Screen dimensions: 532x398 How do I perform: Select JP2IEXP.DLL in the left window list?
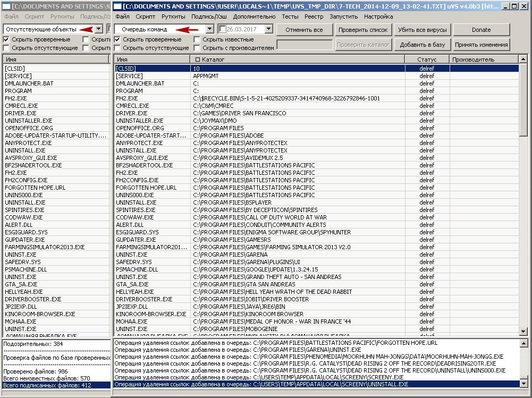tap(56, 307)
